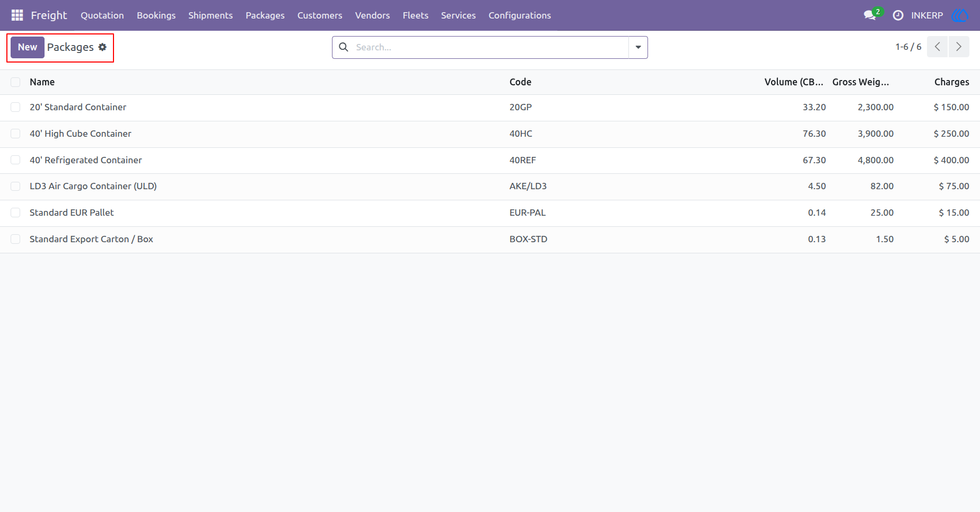Click the AKE/LD3 code cell
Screen dimensions: 980x512
(528, 186)
